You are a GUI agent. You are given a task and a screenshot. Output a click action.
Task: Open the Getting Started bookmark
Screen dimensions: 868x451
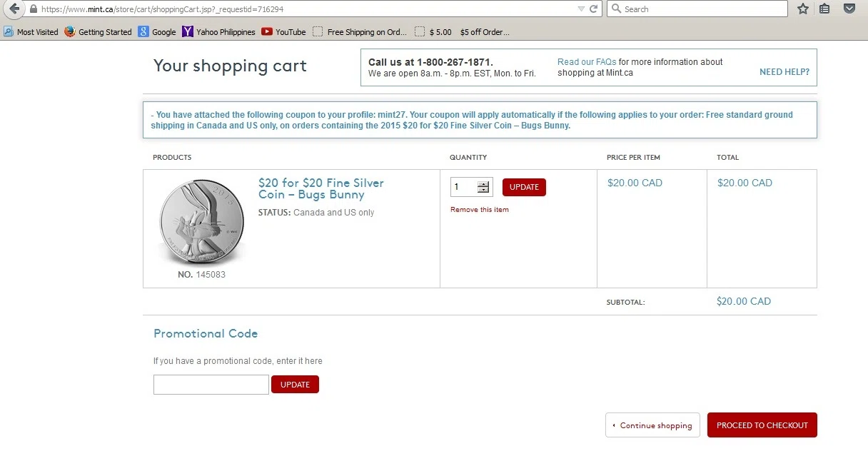98,32
